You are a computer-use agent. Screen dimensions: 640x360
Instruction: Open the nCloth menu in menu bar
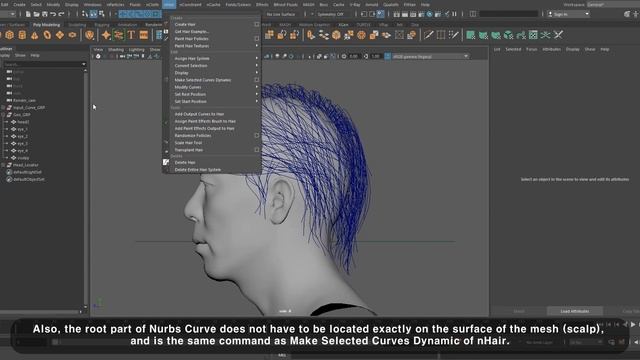[152, 4]
